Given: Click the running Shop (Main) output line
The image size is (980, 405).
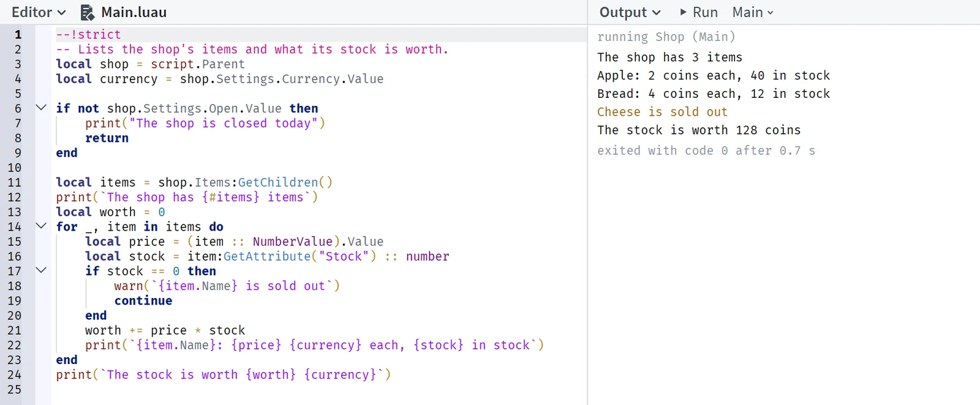Looking at the screenshot, I should pyautogui.click(x=666, y=37).
